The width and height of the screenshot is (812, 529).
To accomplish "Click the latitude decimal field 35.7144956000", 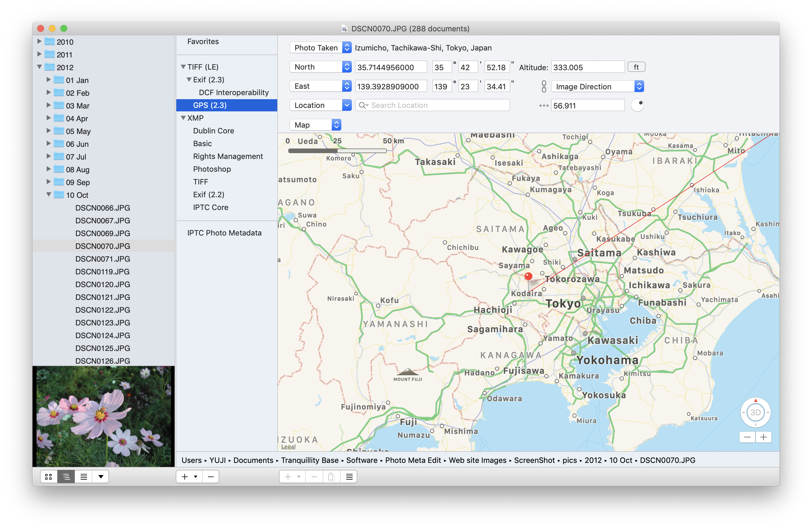I will pyautogui.click(x=391, y=67).
